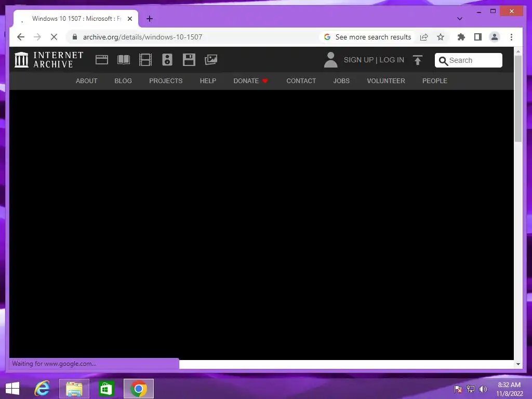Open the ABOUT menu item
This screenshot has width=532, height=399.
[87, 81]
